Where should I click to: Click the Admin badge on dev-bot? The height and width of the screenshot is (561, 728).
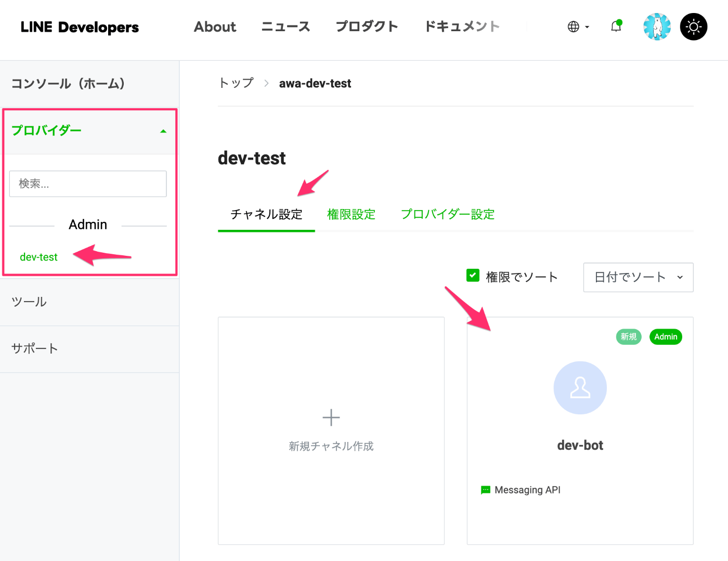666,337
